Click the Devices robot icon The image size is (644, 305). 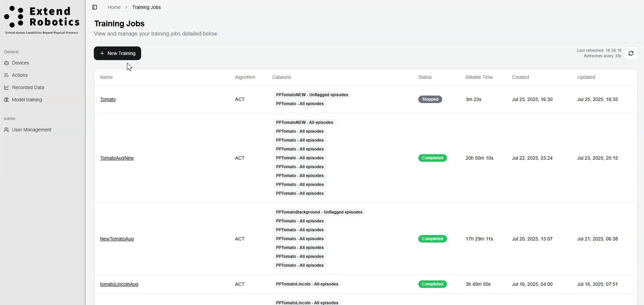[x=7, y=63]
